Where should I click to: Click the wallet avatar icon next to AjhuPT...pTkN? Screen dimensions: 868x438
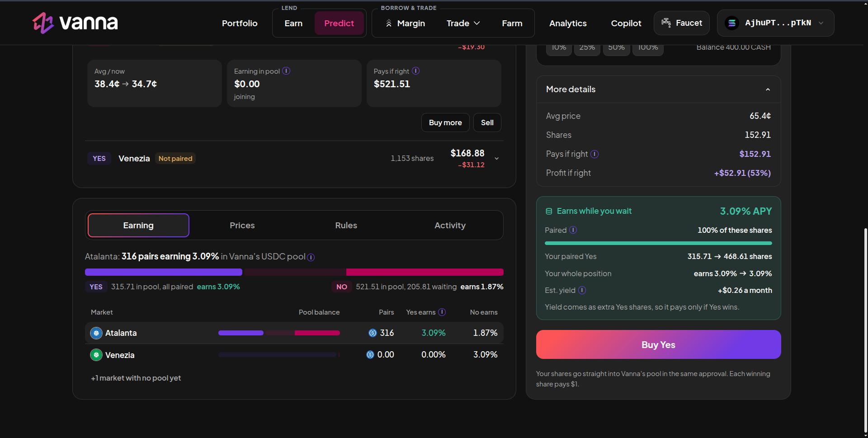click(x=731, y=23)
